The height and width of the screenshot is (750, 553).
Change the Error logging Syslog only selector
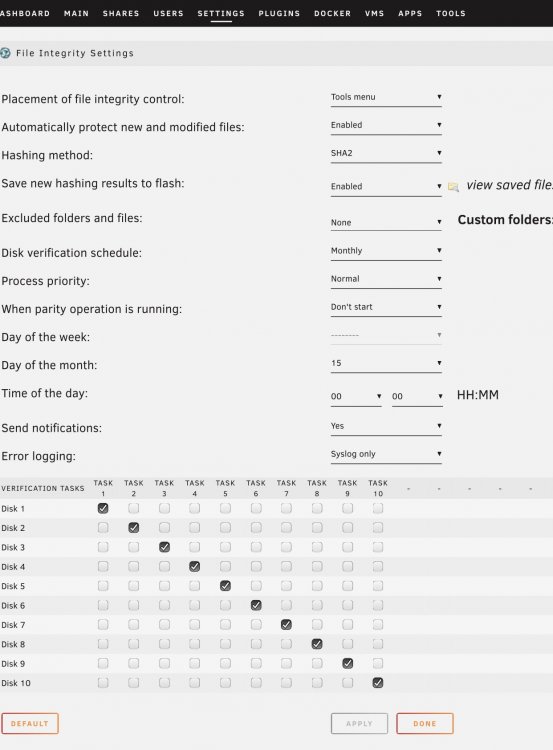click(x=386, y=454)
